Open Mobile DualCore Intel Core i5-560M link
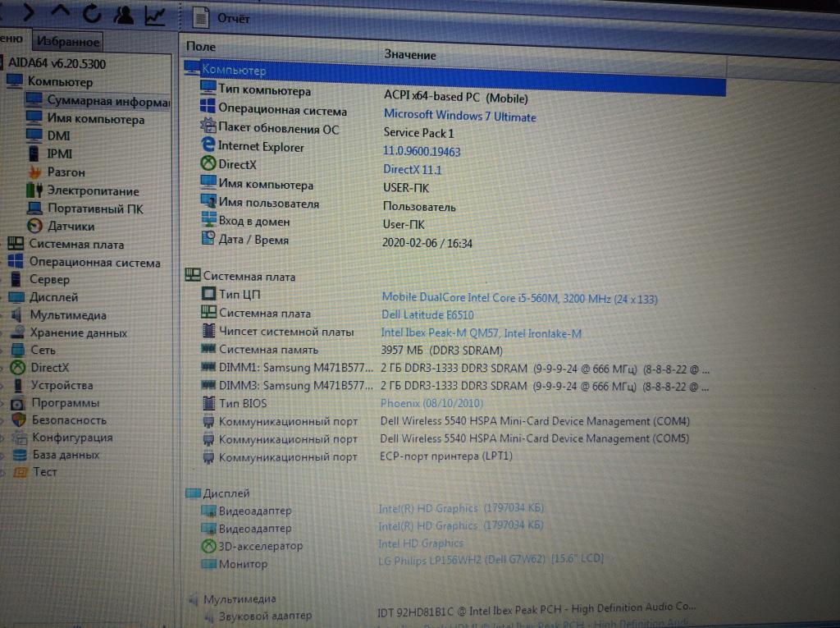The image size is (840, 628). [519, 298]
